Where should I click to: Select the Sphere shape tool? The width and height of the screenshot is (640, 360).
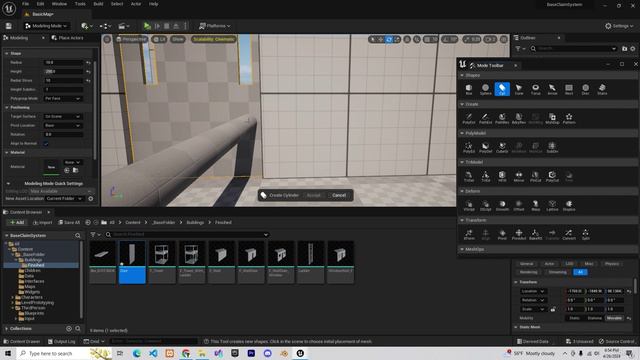[485, 89]
